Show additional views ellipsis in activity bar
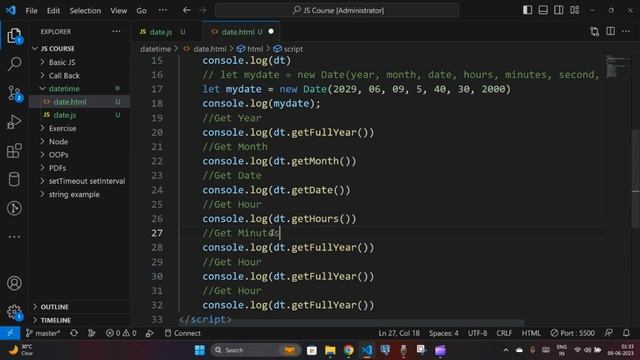Viewport: 640px width, 360px height. click(14, 237)
